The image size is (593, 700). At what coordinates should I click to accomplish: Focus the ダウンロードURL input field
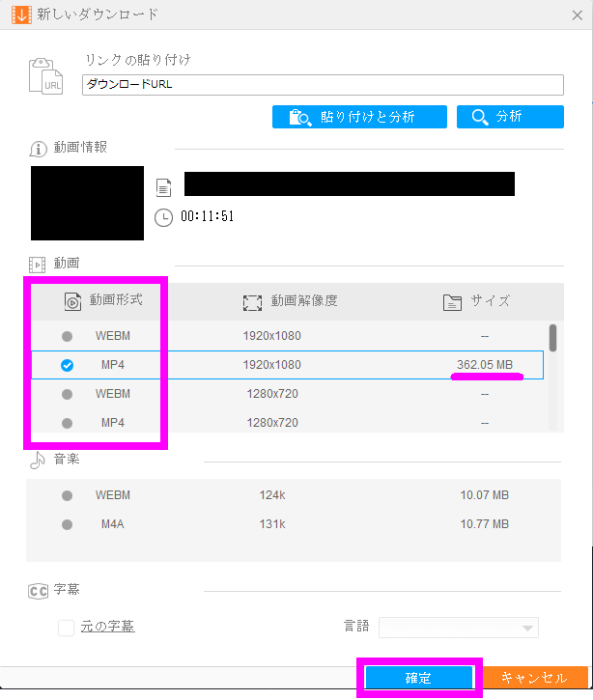point(323,85)
